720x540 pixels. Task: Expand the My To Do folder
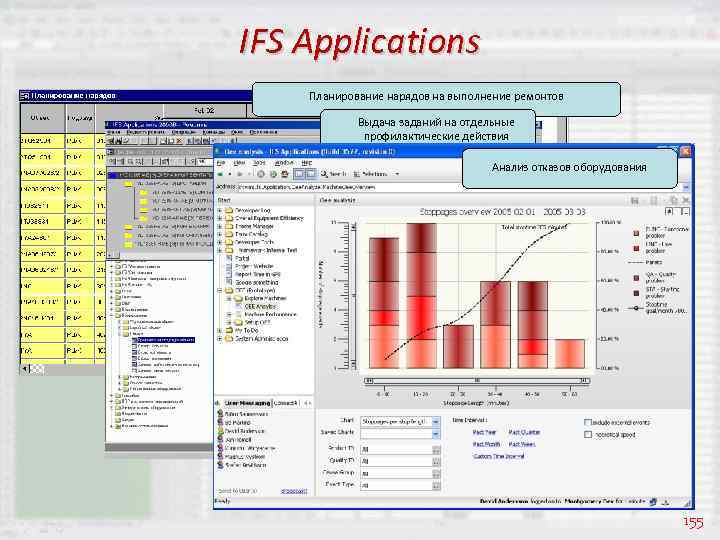click(x=219, y=331)
